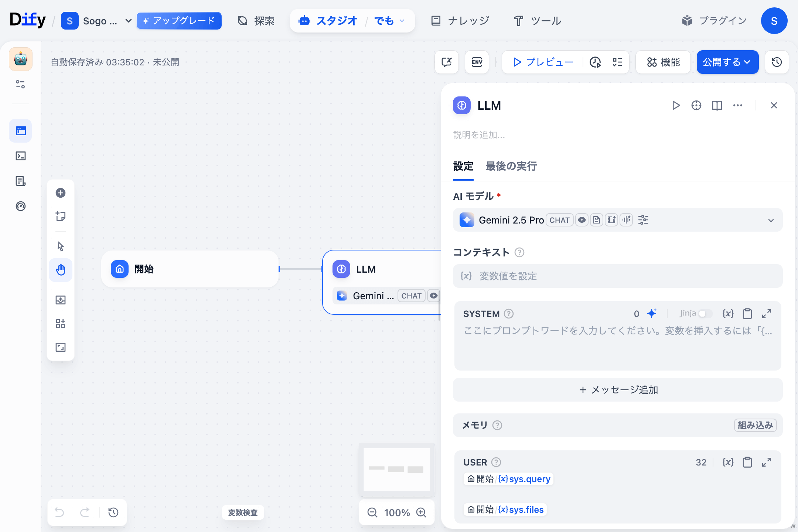The height and width of the screenshot is (532, 798).
Task: Open workflow version history clock icon
Action: point(777,62)
